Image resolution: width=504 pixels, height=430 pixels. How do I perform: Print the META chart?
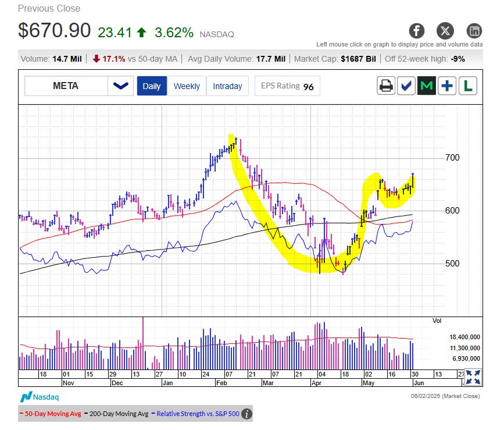click(x=385, y=86)
